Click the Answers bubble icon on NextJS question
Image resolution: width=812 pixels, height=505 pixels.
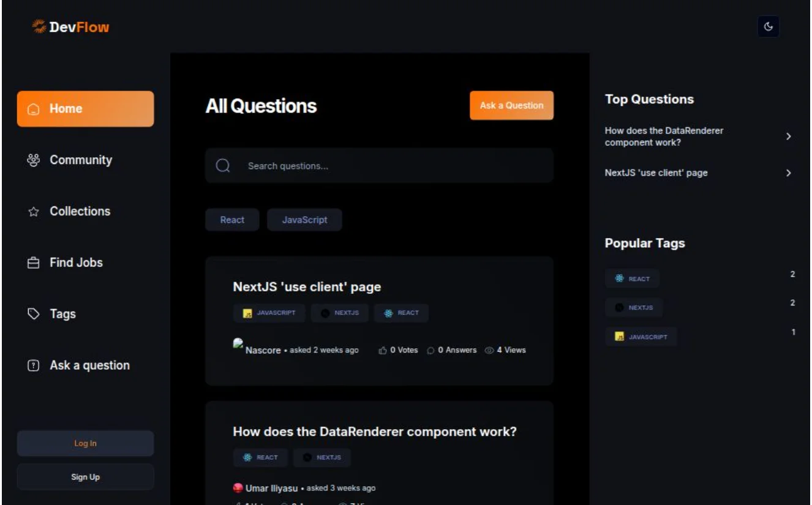430,351
